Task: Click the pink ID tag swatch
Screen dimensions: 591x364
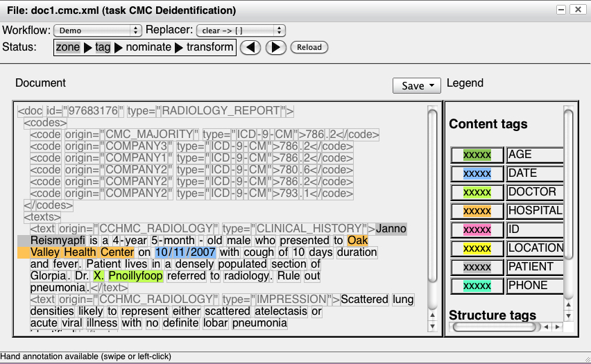Action: pyautogui.click(x=477, y=229)
